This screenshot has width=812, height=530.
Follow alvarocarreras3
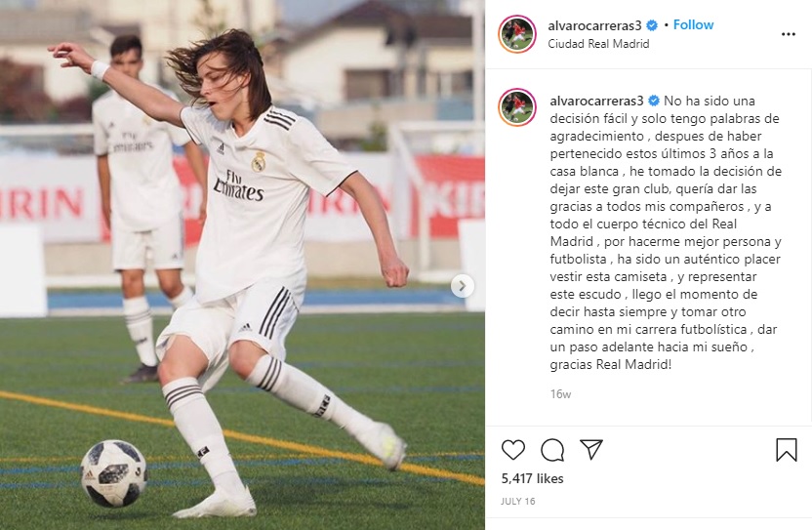pos(693,24)
